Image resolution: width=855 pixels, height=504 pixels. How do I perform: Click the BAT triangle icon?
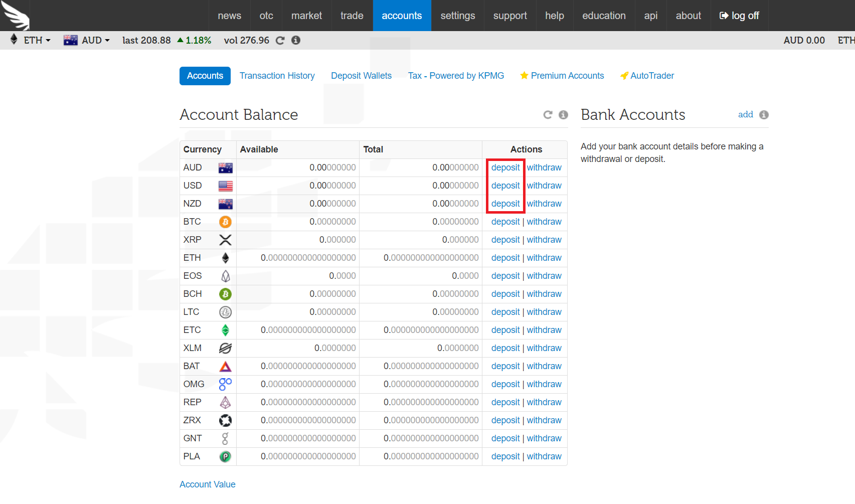coord(225,366)
